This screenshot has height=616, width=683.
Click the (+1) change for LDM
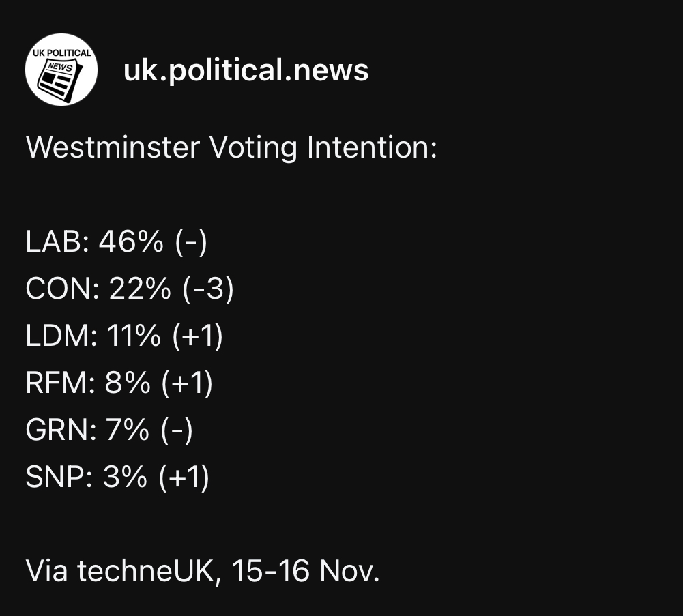(198, 337)
